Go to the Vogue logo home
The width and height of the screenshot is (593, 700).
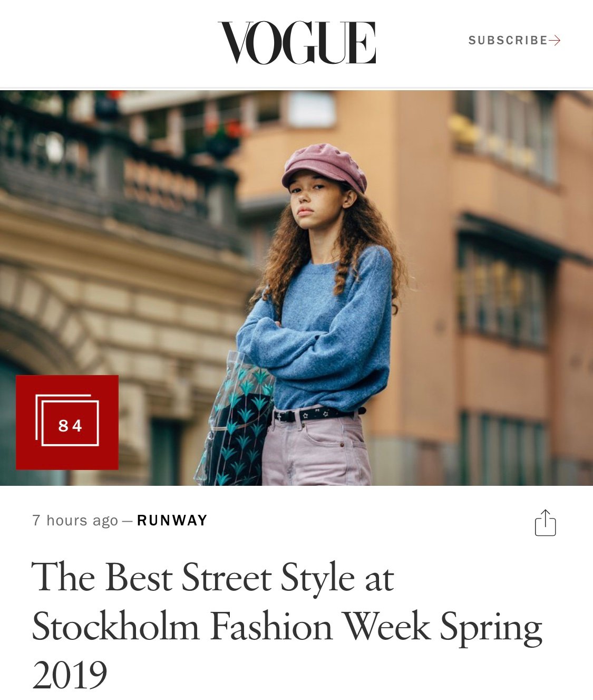coord(297,43)
